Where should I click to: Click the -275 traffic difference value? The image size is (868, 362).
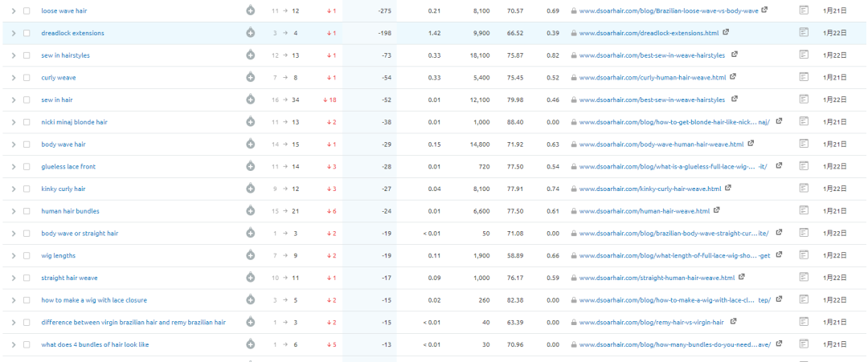[385, 10]
